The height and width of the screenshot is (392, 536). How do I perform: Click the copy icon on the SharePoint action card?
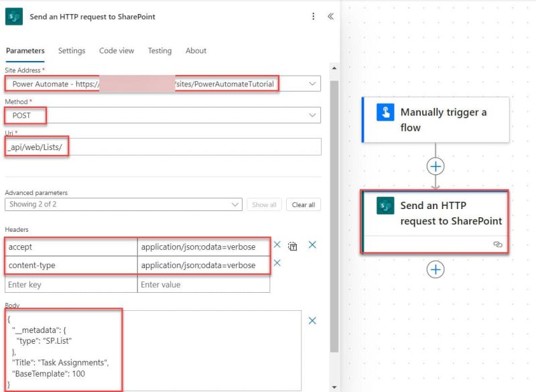click(x=497, y=245)
